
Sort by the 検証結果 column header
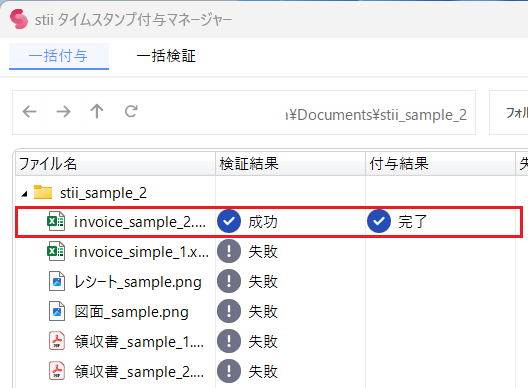(x=290, y=164)
